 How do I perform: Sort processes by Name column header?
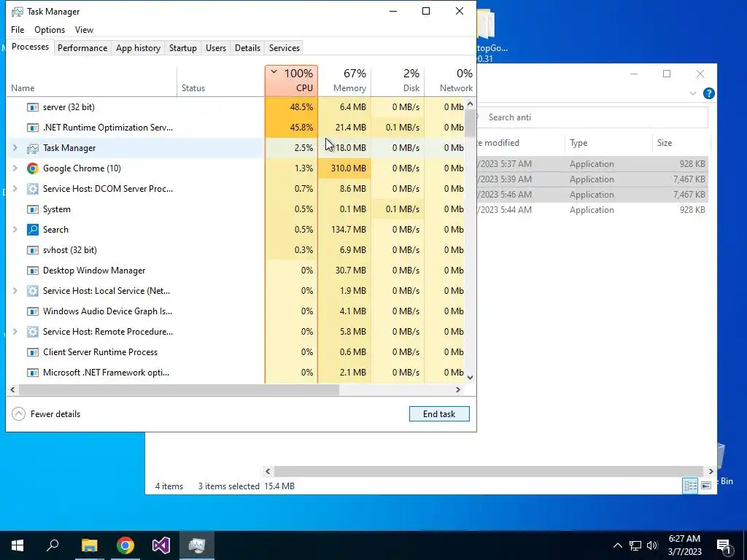[x=91, y=80]
